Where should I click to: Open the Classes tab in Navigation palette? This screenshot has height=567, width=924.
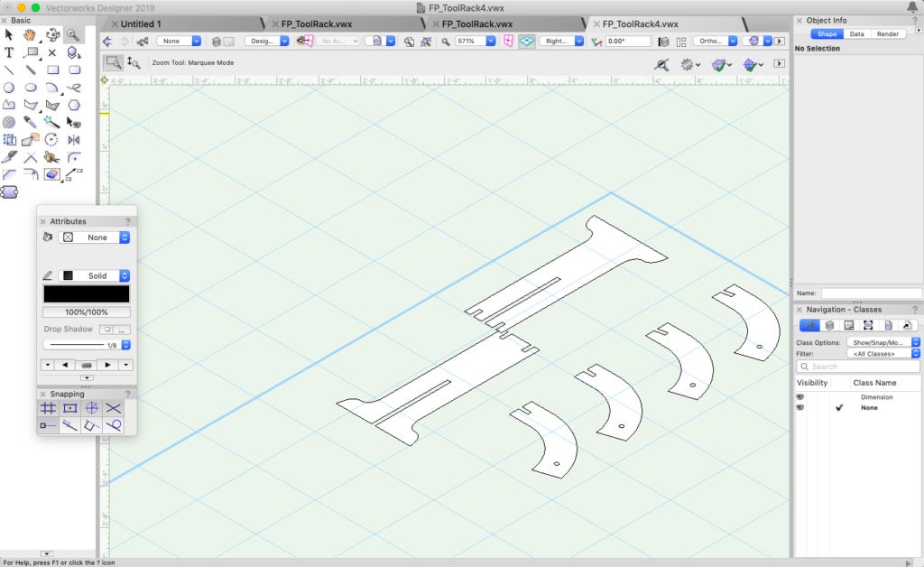809,325
